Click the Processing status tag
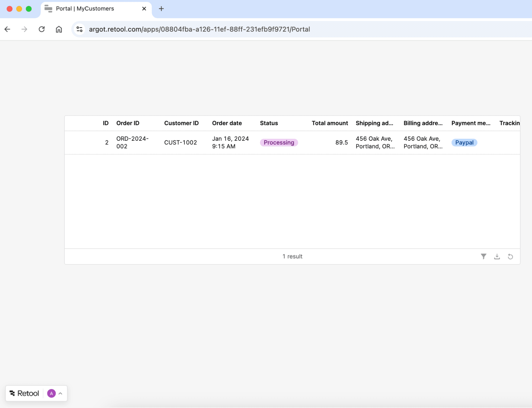Screen dimensions: 532x408 (x=279, y=143)
